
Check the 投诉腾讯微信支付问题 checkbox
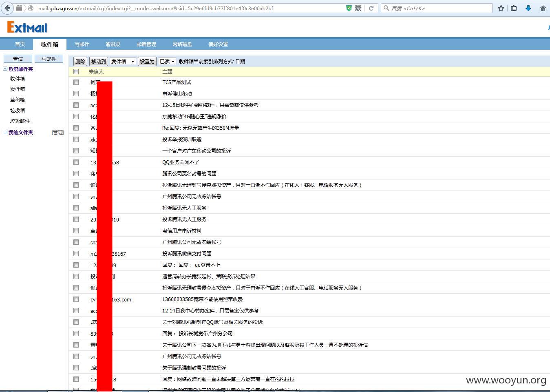click(x=76, y=253)
